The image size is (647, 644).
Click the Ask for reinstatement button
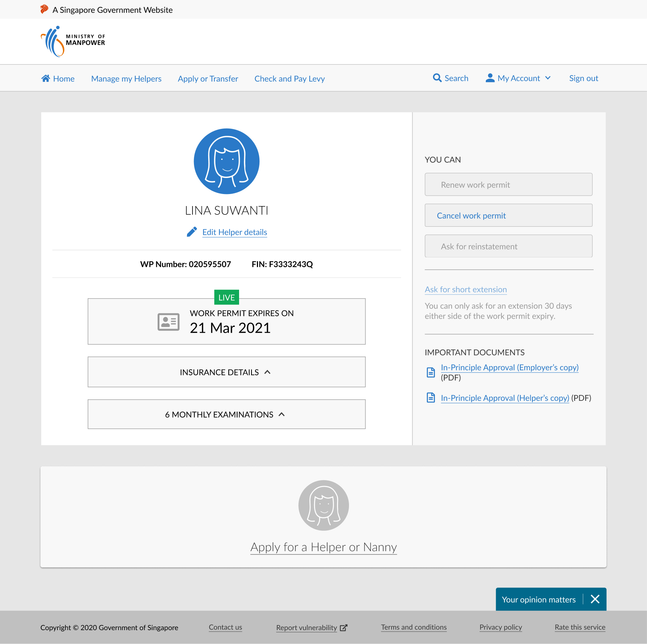pos(508,246)
